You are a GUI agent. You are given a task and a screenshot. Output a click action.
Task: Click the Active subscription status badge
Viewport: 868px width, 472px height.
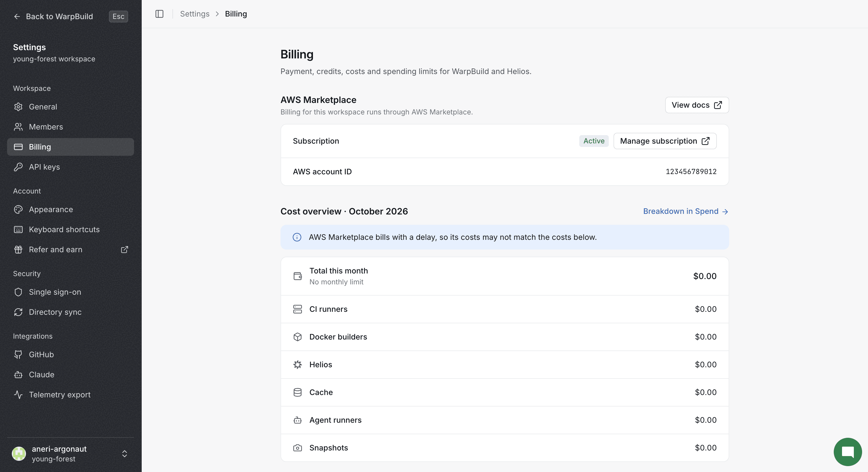[594, 141]
